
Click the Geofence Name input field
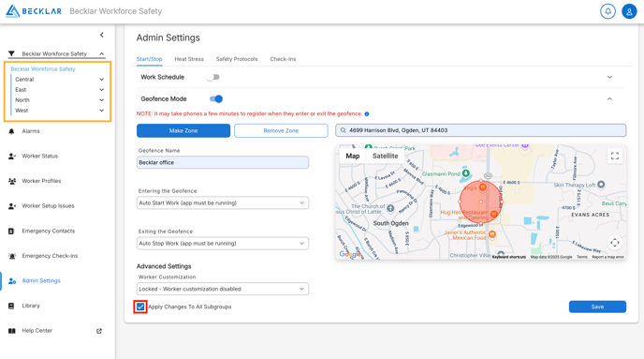click(223, 162)
